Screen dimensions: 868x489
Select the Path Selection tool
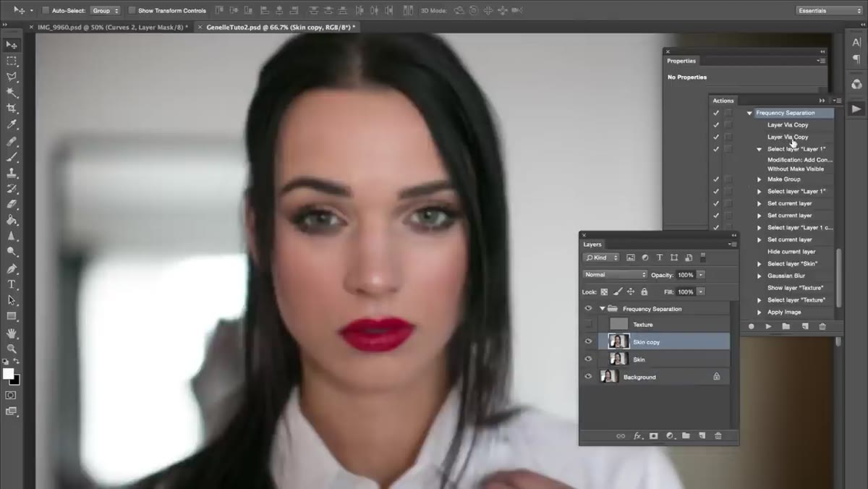click(x=12, y=300)
